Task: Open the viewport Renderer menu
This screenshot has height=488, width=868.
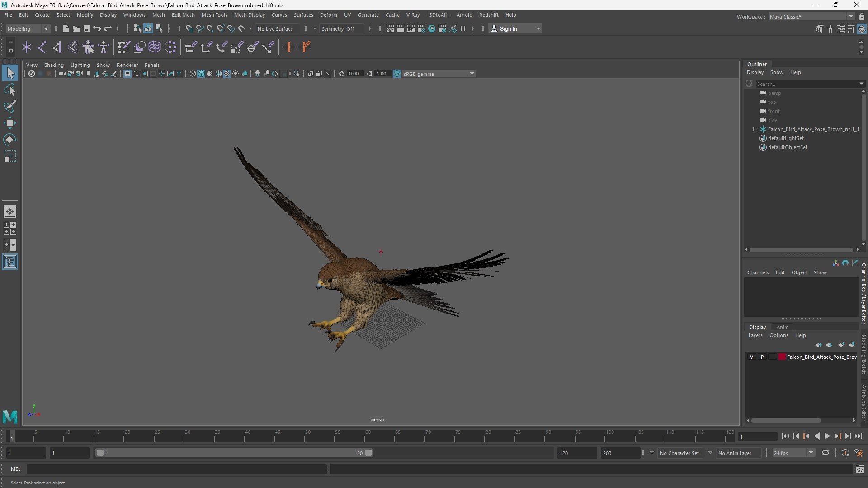Action: click(x=127, y=65)
